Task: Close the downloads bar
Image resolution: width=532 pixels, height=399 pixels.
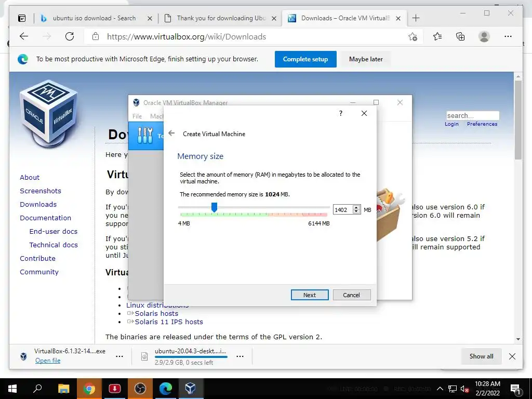Action: (x=512, y=356)
